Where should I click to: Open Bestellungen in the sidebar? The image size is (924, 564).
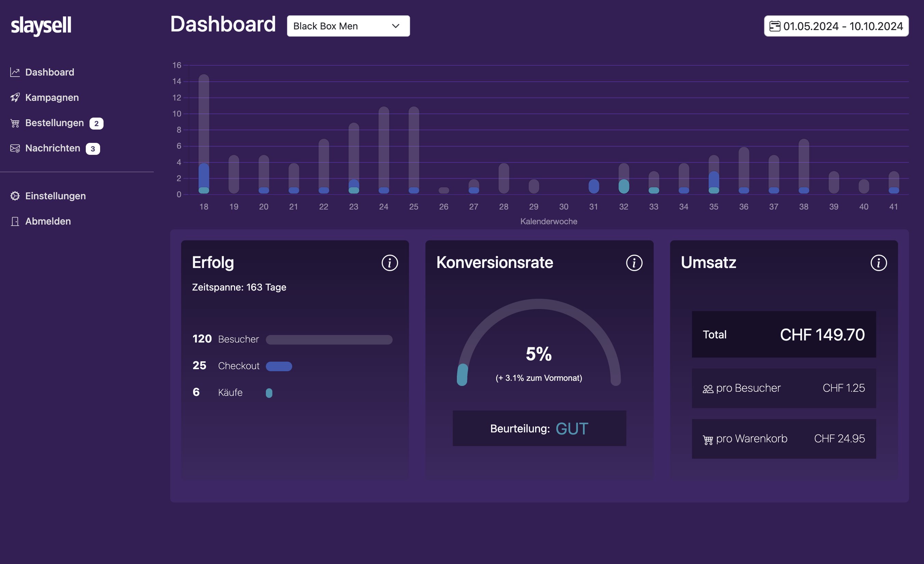pyautogui.click(x=54, y=123)
